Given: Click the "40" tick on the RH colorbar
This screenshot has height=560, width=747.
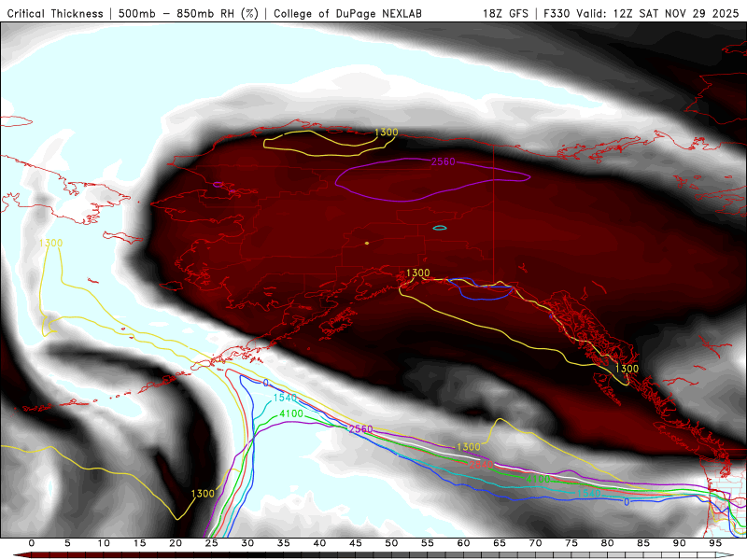Looking at the screenshot, I should click(319, 543).
